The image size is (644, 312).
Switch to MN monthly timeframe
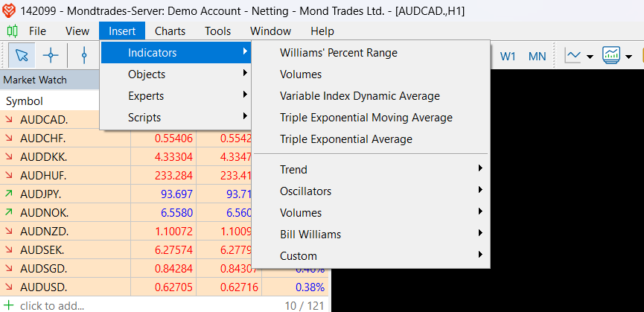pyautogui.click(x=537, y=56)
